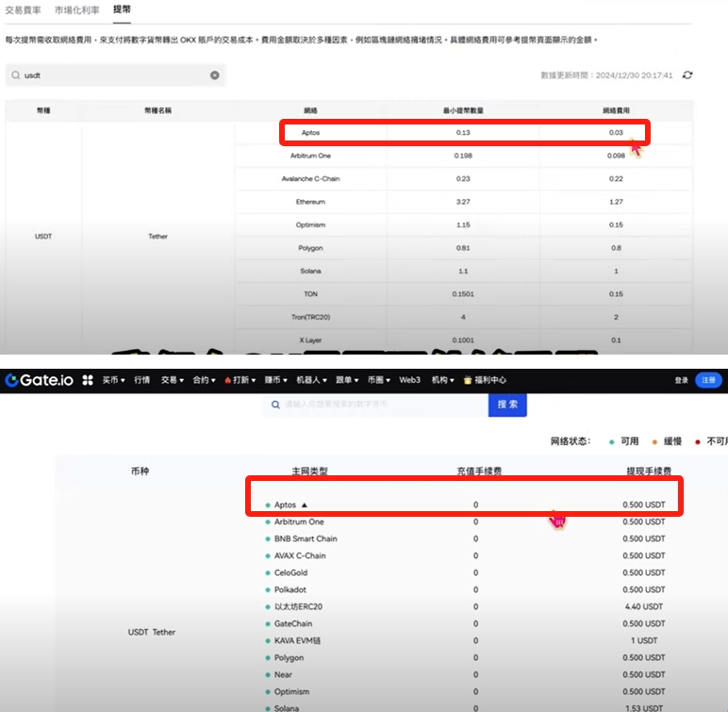Image resolution: width=728 pixels, height=712 pixels.
Task: Click the X Layer network row
Action: pyautogui.click(x=463, y=340)
